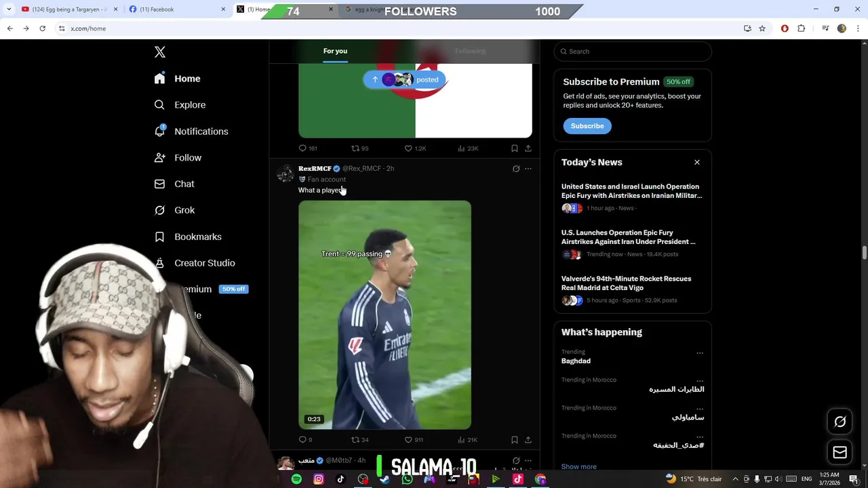The image size is (868, 488).
Task: Bookmark the post with 23K views
Action: tap(515, 148)
